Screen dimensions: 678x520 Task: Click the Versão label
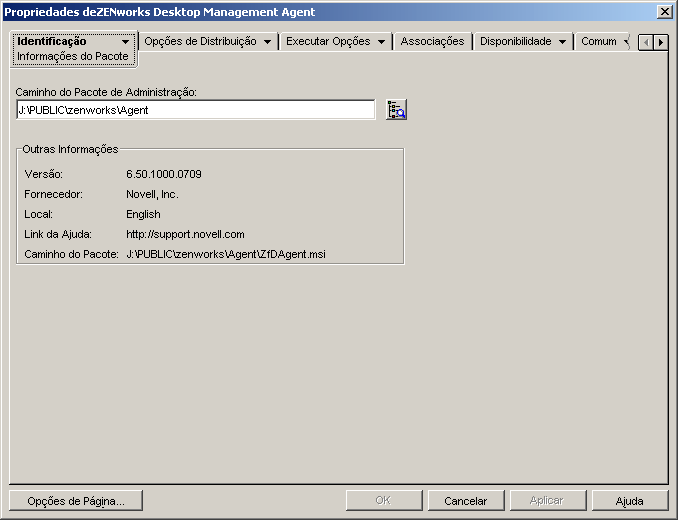(44, 174)
